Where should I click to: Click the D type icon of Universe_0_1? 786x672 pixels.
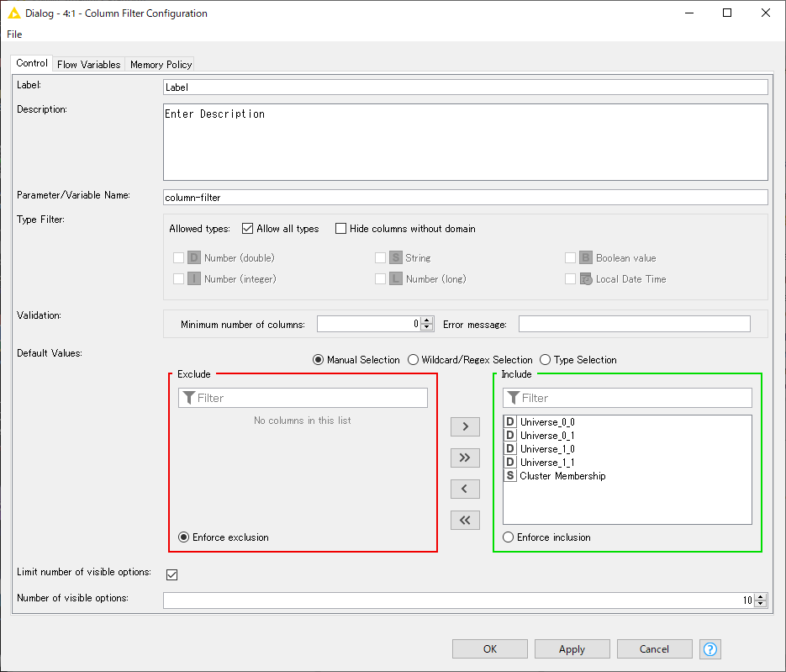click(509, 436)
